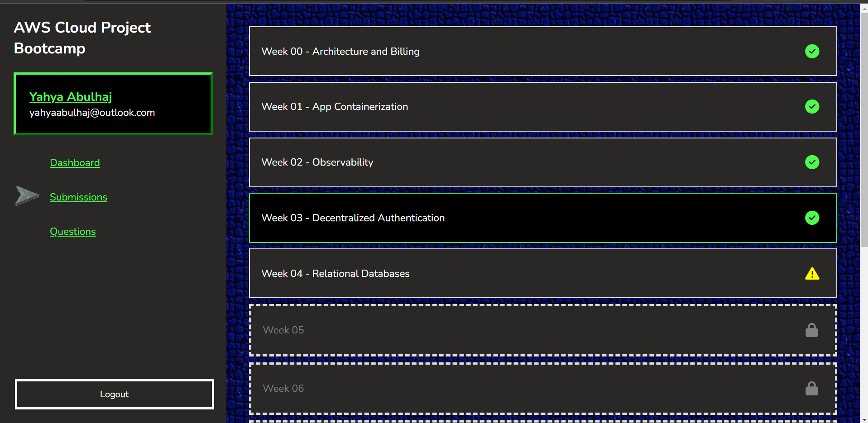Image resolution: width=868 pixels, height=423 pixels.
Task: Click the Week 01 green checkmark icon
Action: click(812, 106)
